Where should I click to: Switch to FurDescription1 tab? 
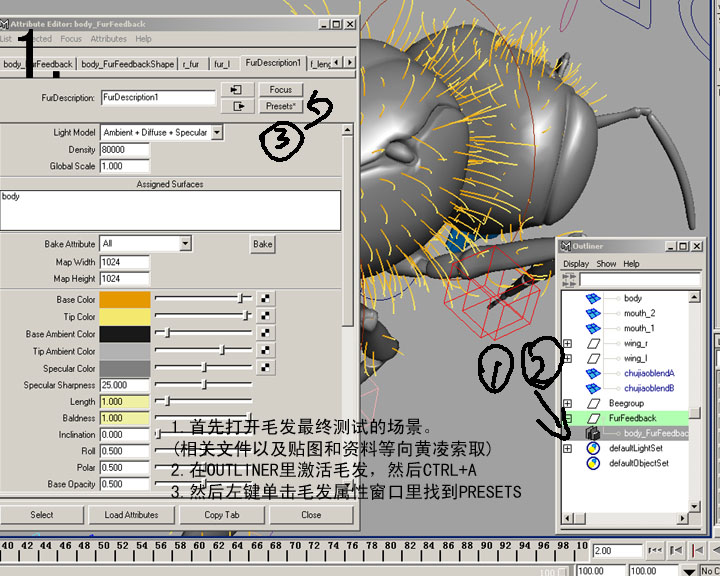273,63
